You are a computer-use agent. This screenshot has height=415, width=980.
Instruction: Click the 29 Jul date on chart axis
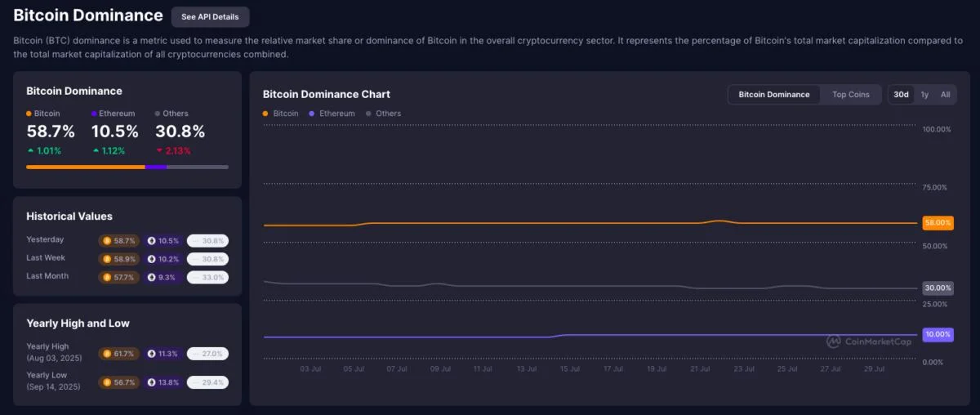[874, 368]
